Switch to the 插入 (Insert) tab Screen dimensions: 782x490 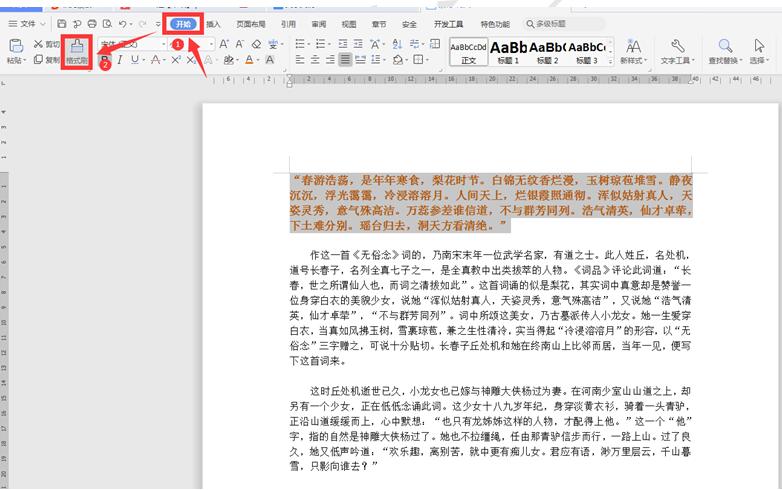pos(213,24)
